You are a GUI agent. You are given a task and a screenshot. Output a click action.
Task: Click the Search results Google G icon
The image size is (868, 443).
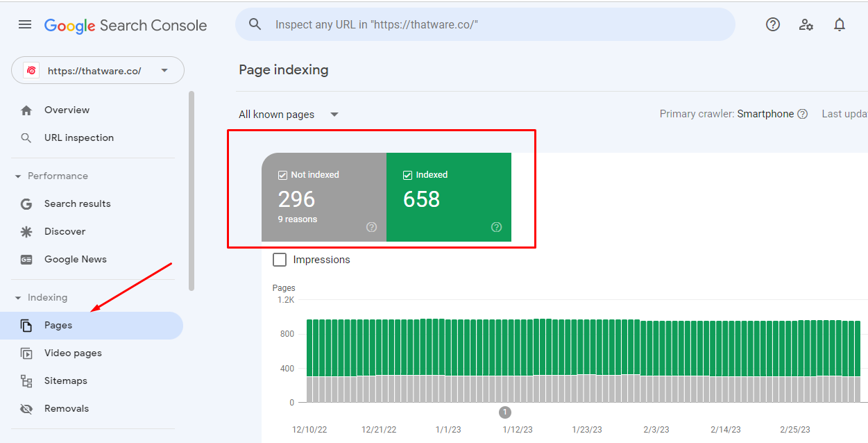(26, 204)
